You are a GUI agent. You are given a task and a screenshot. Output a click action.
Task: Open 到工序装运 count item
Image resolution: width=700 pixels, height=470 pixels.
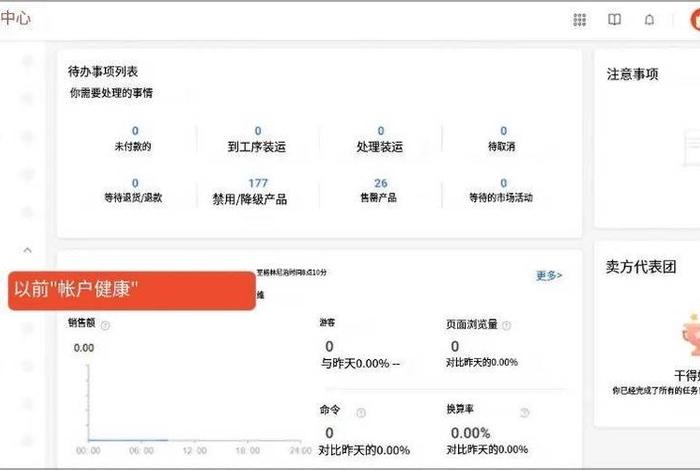tap(257, 139)
